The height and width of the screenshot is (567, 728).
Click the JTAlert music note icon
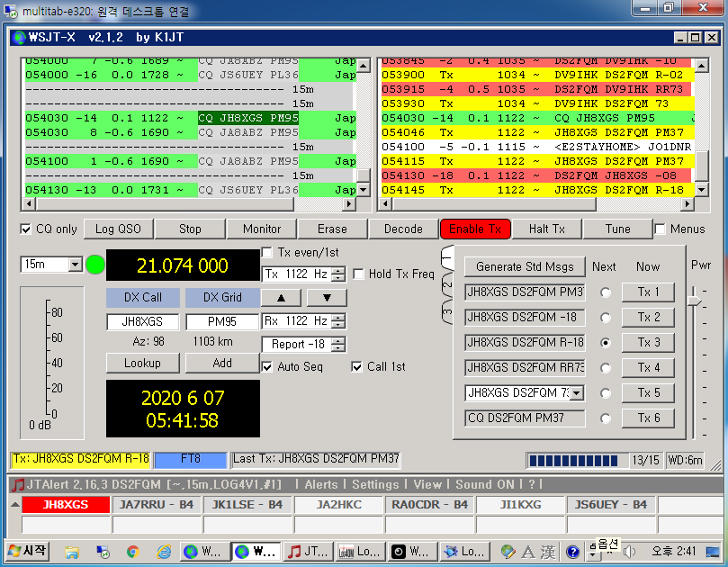click(18, 485)
